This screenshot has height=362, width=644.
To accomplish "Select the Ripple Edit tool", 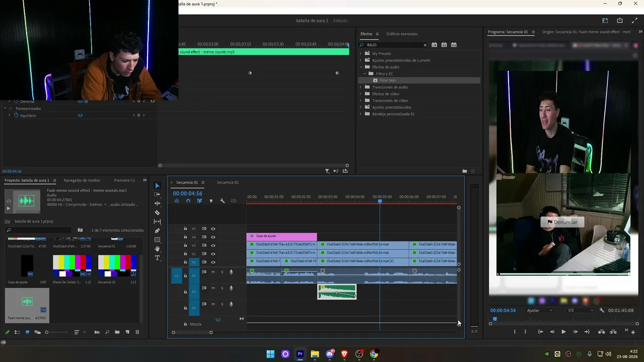I will click(x=157, y=203).
